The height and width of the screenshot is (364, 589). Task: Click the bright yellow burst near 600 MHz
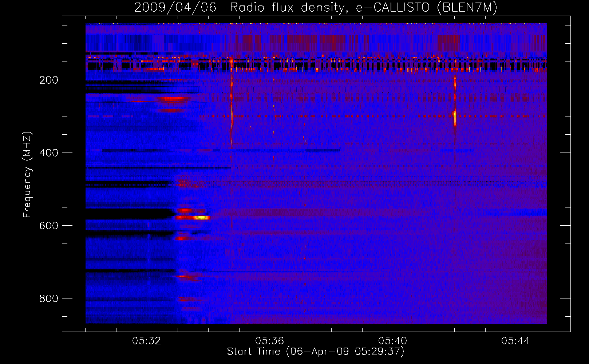tap(201, 218)
